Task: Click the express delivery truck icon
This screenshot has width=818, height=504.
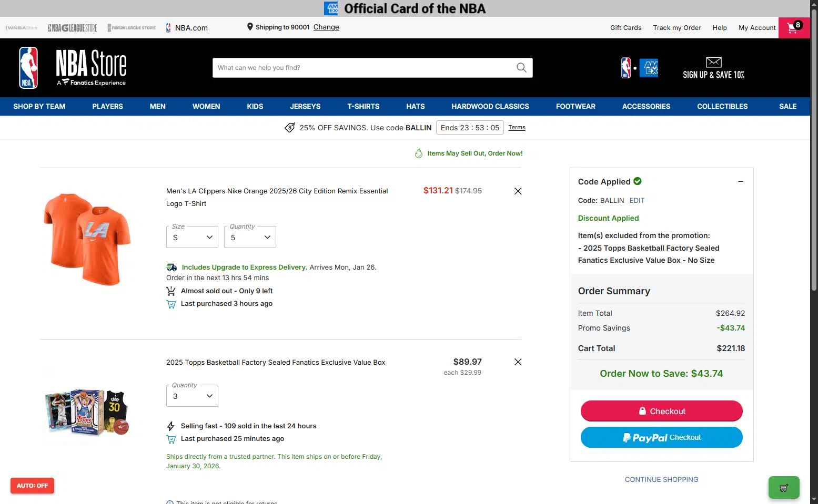Action: (171, 268)
